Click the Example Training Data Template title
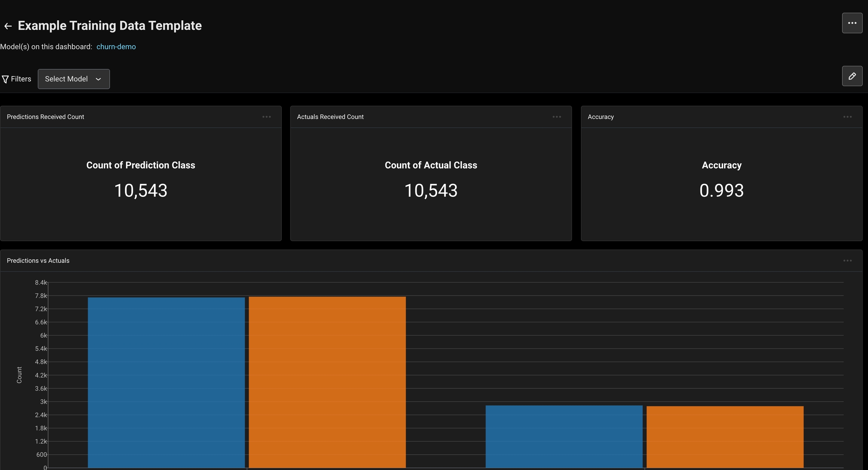Viewport: 868px width, 470px height. pyautogui.click(x=110, y=26)
